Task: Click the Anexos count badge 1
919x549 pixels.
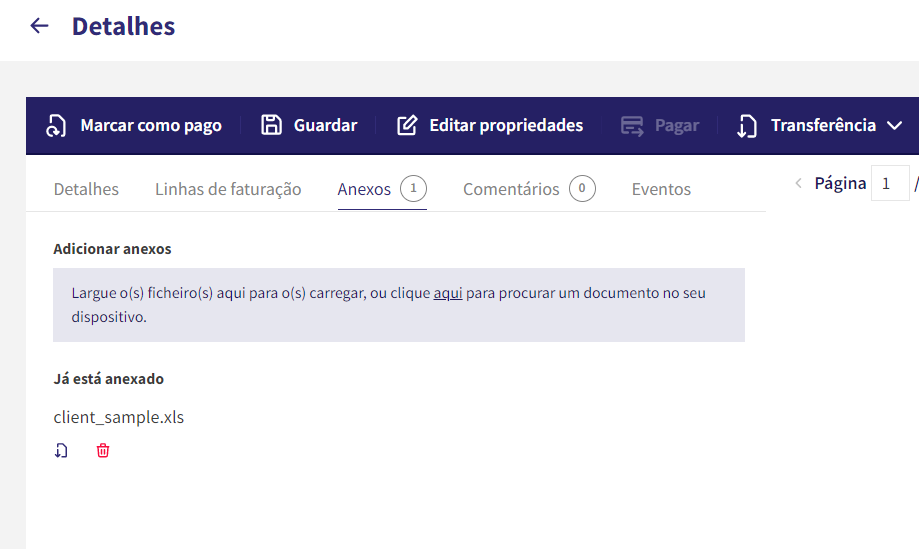Action: point(413,189)
